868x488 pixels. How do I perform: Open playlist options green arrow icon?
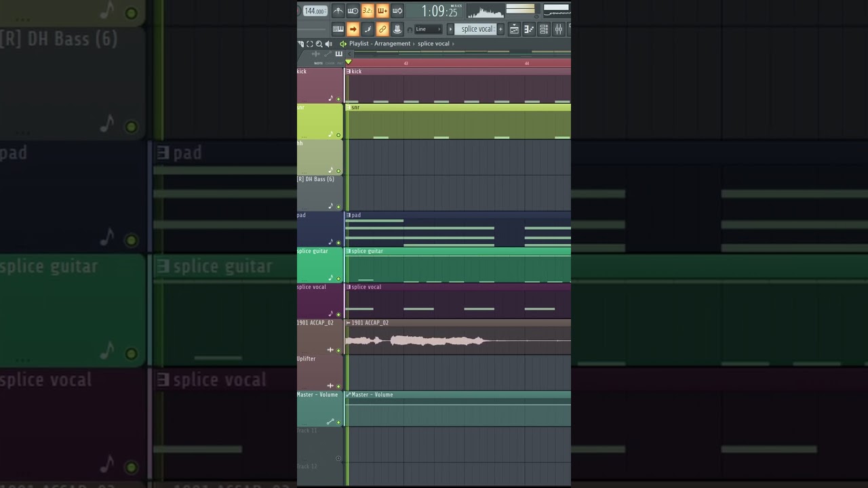(x=343, y=44)
